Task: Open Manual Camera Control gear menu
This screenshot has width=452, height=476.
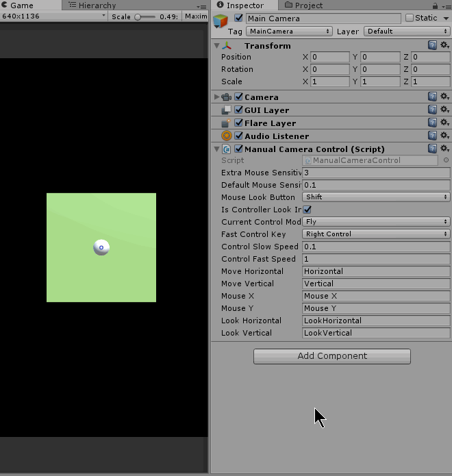Action: pos(444,149)
